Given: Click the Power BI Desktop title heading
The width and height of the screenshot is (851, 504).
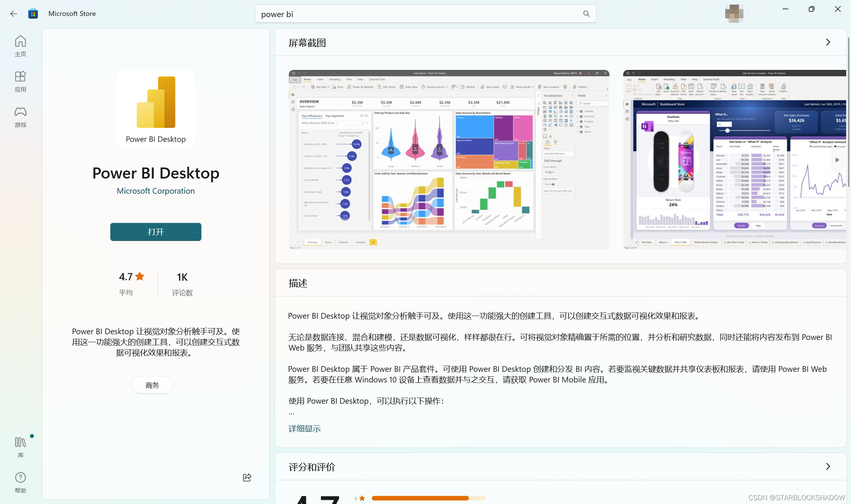Looking at the screenshot, I should (156, 173).
